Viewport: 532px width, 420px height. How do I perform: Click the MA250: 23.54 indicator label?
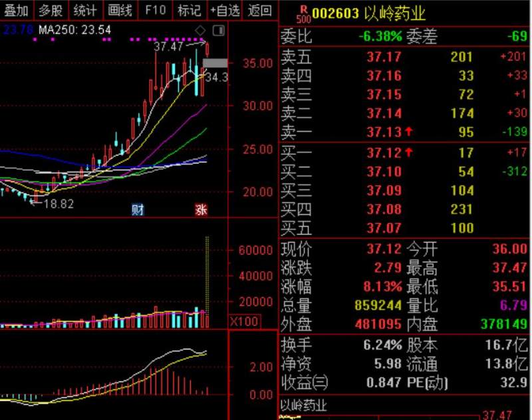[74, 30]
